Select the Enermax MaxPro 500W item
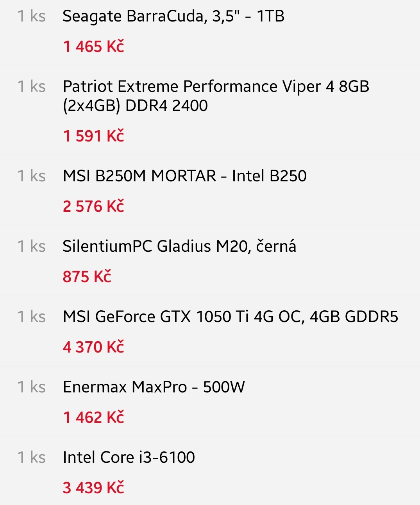Image resolution: width=420 pixels, height=505 pixels. click(154, 387)
